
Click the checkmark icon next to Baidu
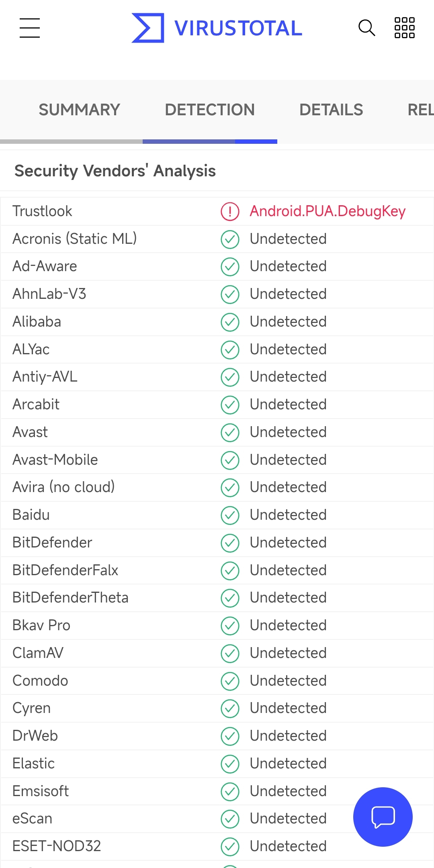[230, 515]
